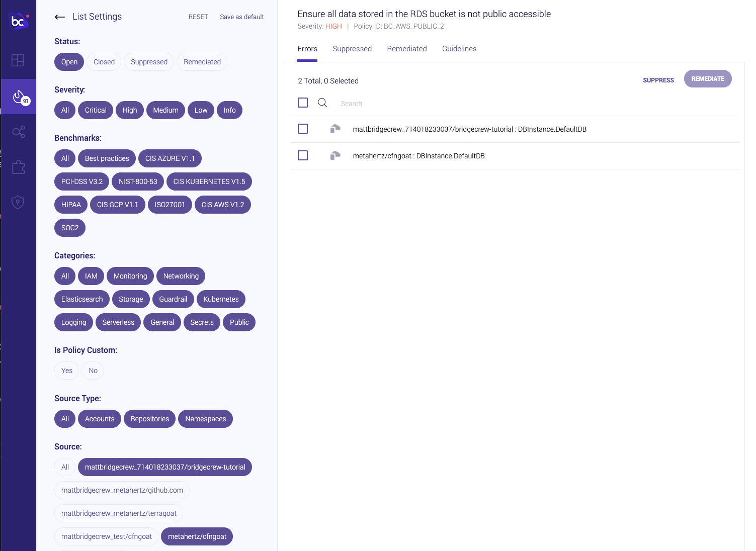
Task: Select No for Is Policy Custom
Action: click(93, 371)
